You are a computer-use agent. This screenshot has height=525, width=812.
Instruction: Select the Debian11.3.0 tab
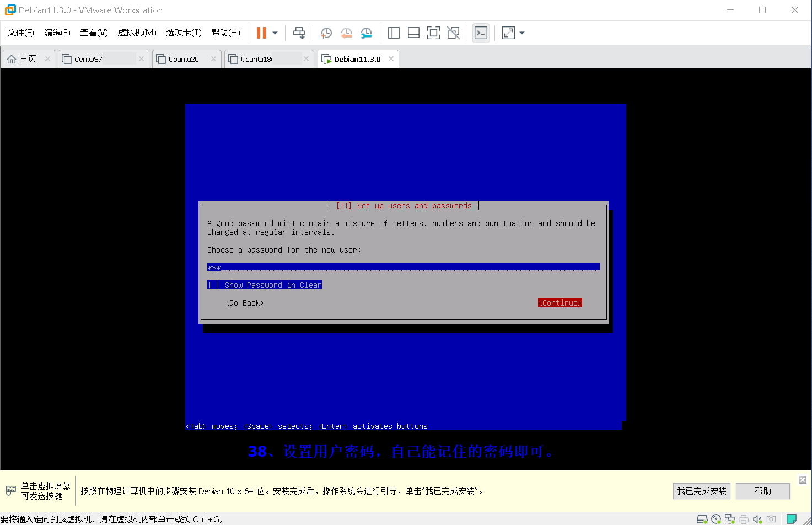point(357,59)
